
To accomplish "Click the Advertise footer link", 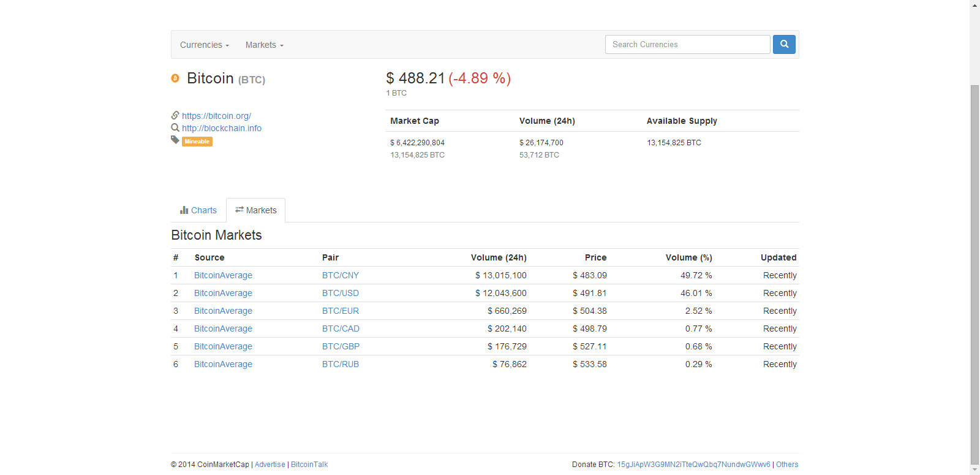I will [x=270, y=465].
